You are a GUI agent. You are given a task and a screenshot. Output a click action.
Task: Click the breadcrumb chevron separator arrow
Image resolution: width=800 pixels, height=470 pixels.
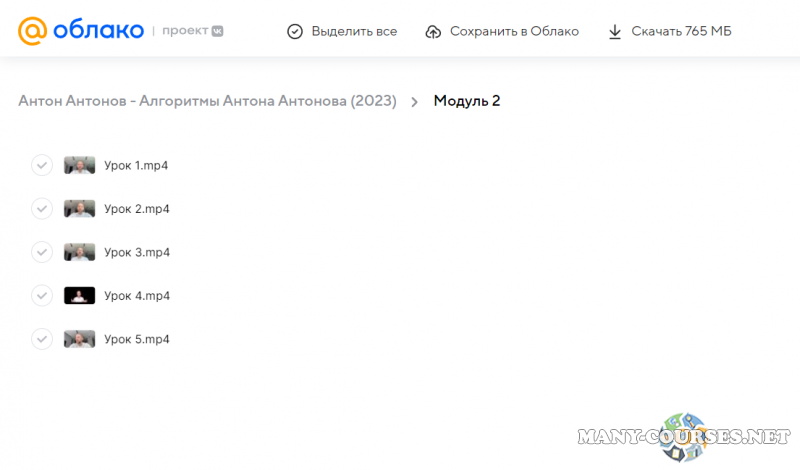point(414,102)
